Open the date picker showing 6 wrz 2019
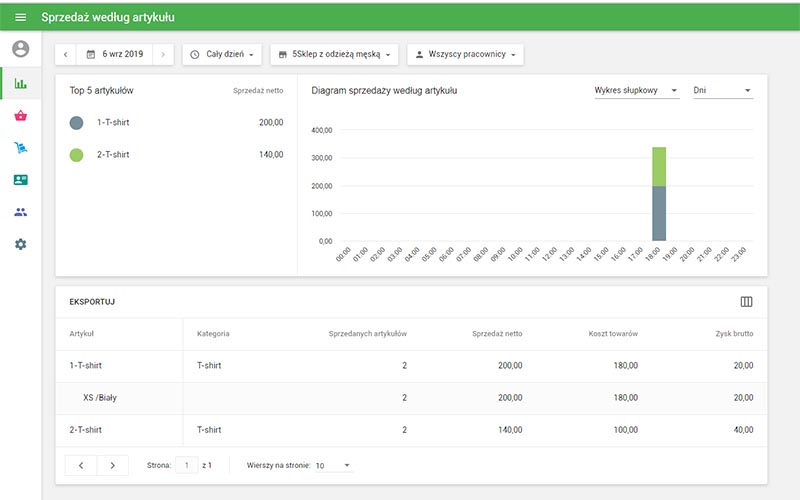The image size is (800, 500). (x=115, y=54)
